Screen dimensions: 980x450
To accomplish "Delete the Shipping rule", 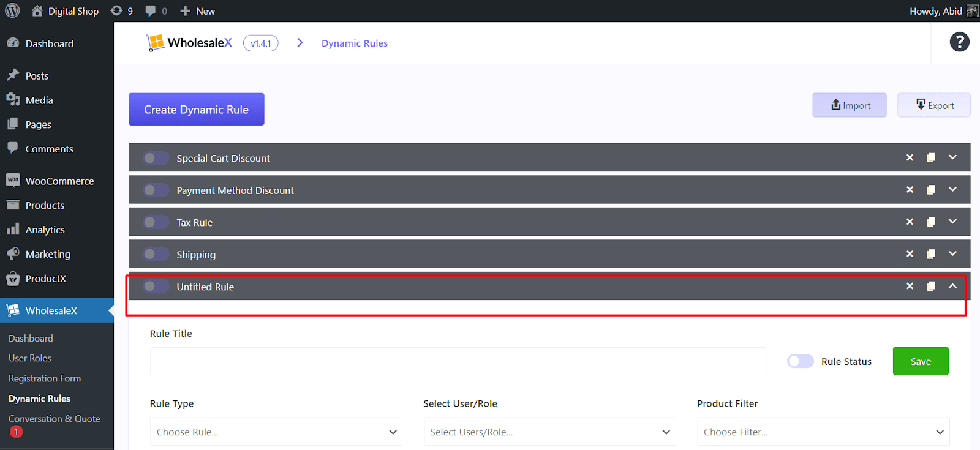I will pos(910,254).
